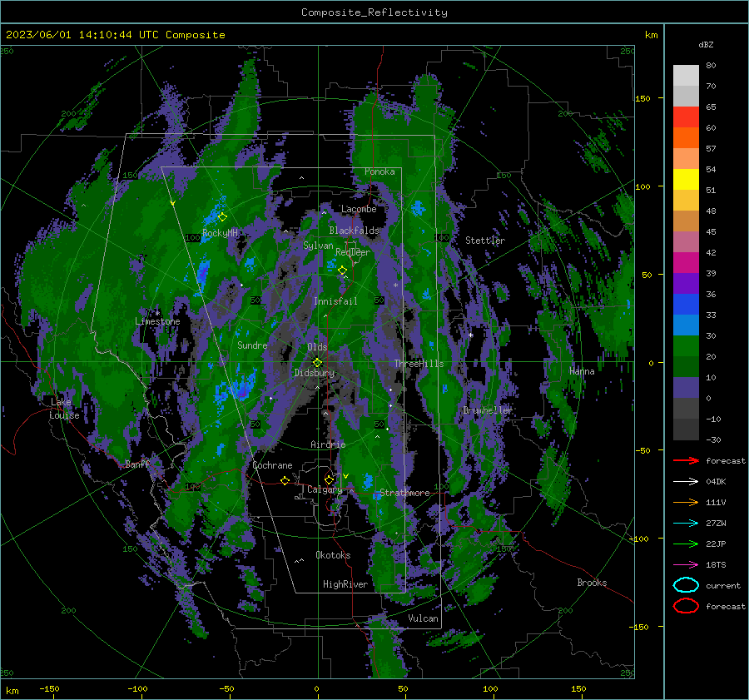749x700 pixels.
Task: Click the yellow V marker east of Calgary
Action: [x=345, y=476]
